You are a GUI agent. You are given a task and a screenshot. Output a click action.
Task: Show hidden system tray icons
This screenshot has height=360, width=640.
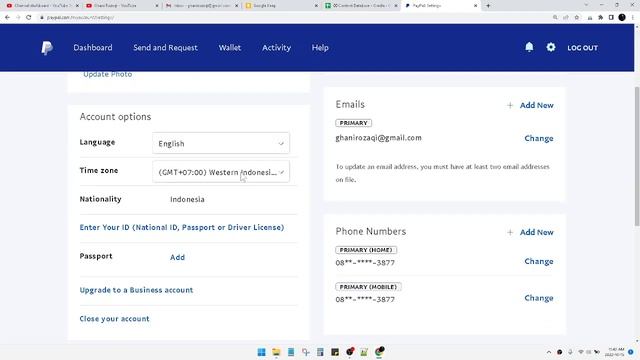(549, 352)
